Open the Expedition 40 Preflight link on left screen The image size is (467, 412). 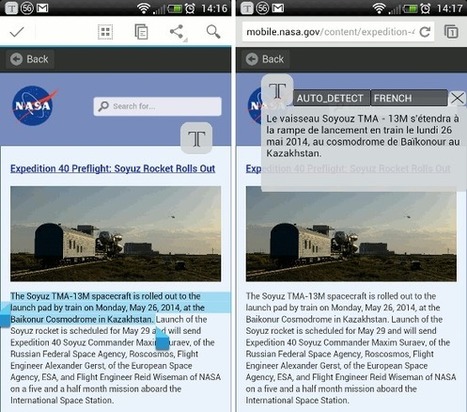(113, 169)
